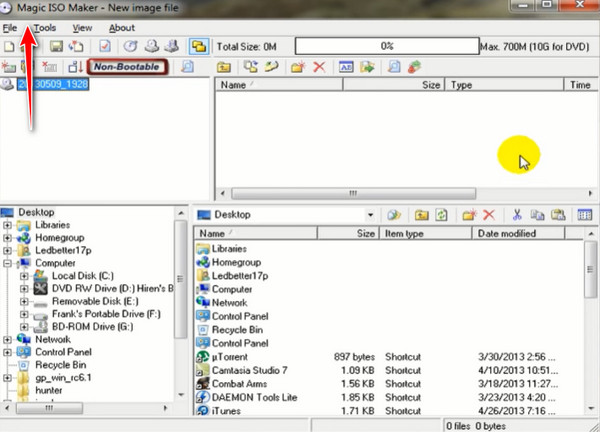Click the extract icon with green arrow
This screenshot has height=432, width=600.
[x=367, y=67]
